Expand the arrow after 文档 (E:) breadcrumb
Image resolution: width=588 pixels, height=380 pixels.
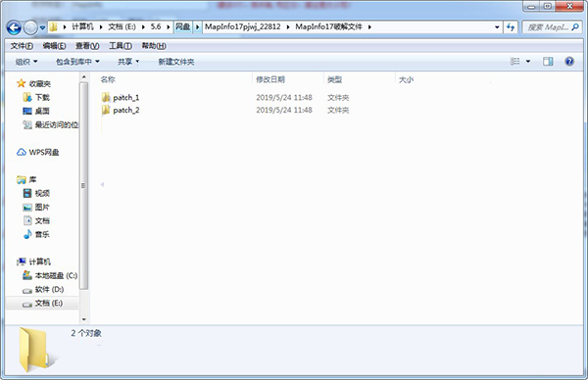(143, 27)
